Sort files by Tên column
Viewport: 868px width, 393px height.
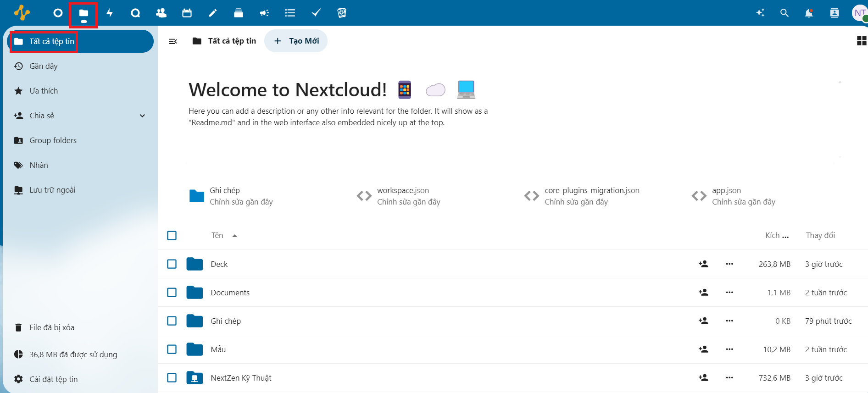[x=224, y=236]
